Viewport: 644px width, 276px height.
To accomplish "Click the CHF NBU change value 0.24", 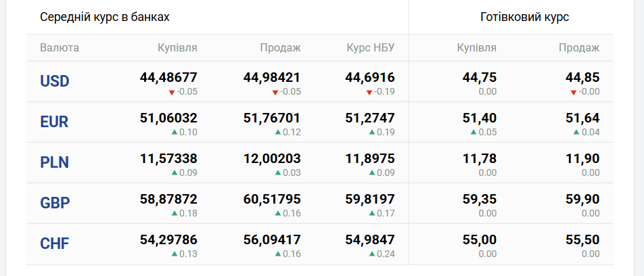I will (386, 254).
